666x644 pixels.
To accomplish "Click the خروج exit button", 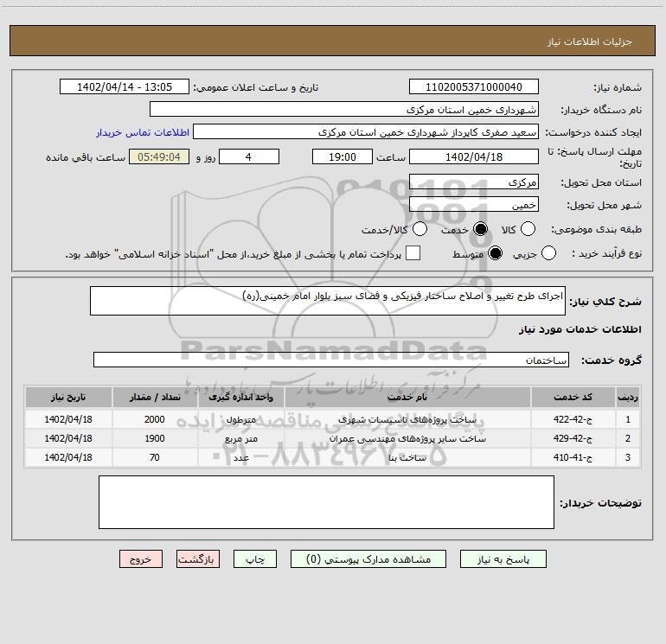I will pos(141,559).
